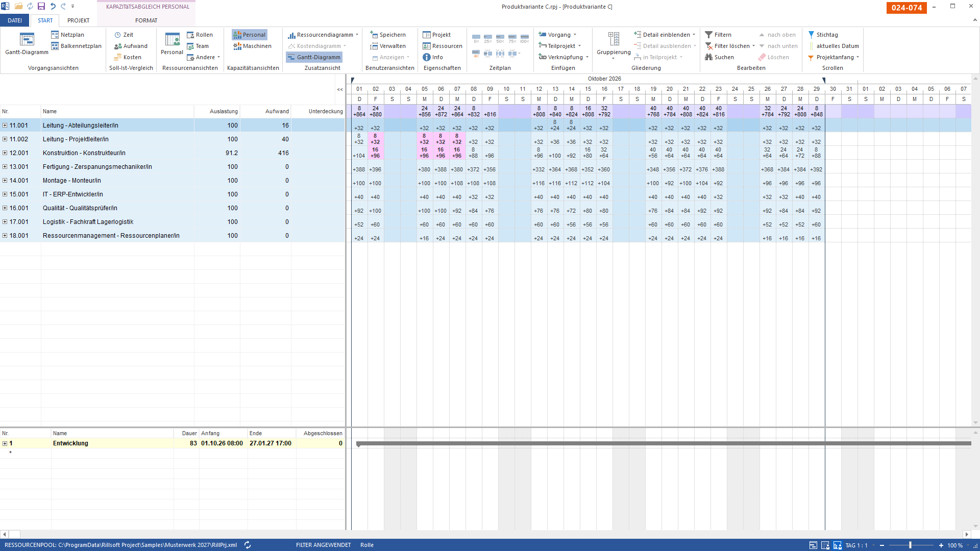This screenshot has height=551, width=980.
Task: Expand the Entwicklung task row
Action: [5, 443]
